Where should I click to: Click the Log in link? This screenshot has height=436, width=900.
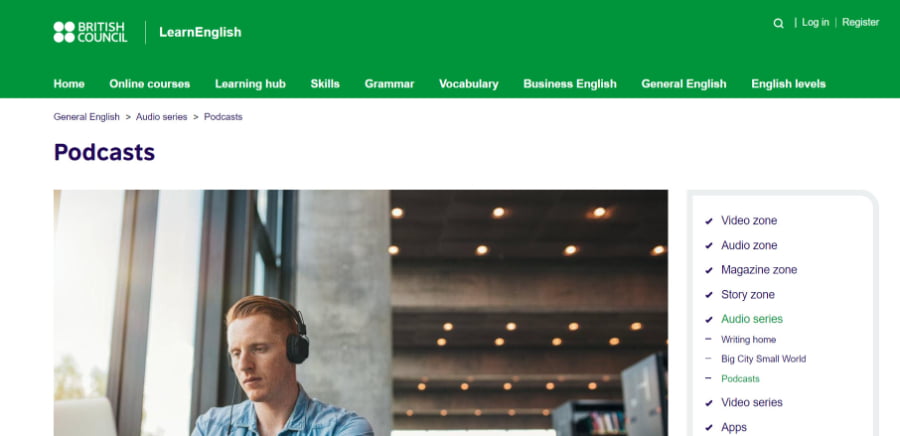[815, 22]
